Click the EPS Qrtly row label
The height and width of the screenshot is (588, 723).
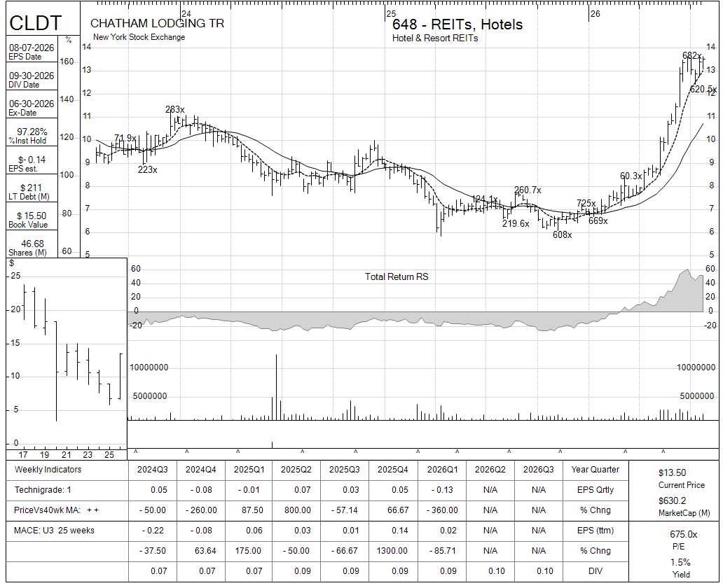click(x=595, y=490)
